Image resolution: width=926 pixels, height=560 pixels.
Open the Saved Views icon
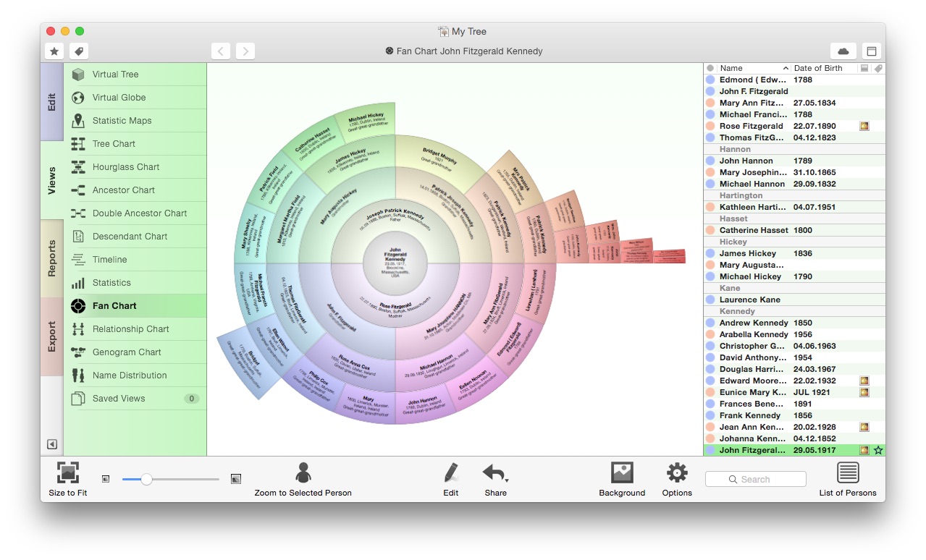[x=78, y=399]
